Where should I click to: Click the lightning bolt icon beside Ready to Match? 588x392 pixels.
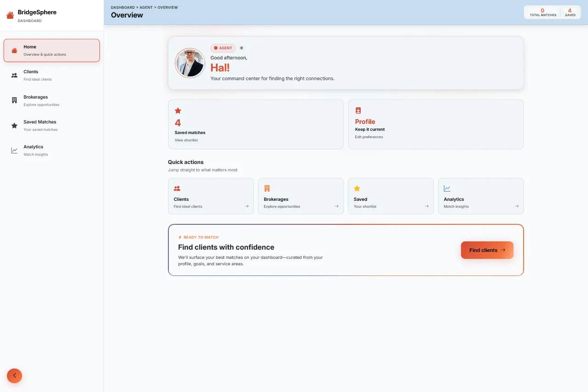[x=180, y=237]
